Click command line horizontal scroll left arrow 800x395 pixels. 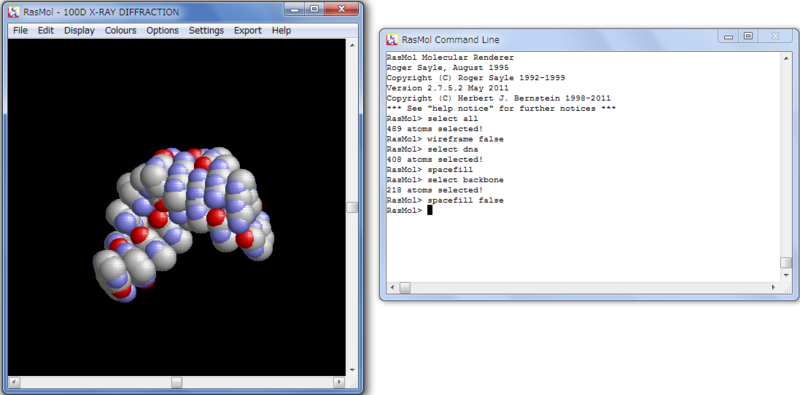point(392,288)
